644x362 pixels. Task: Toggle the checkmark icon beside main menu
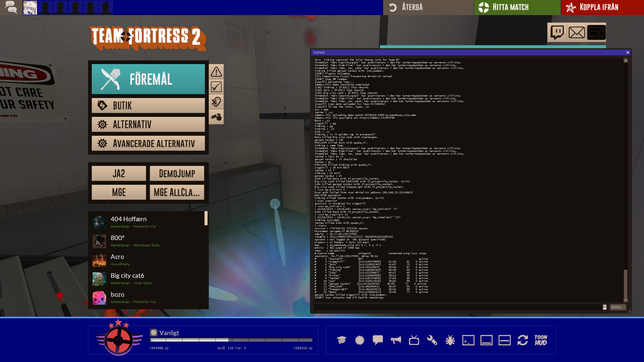(x=216, y=87)
